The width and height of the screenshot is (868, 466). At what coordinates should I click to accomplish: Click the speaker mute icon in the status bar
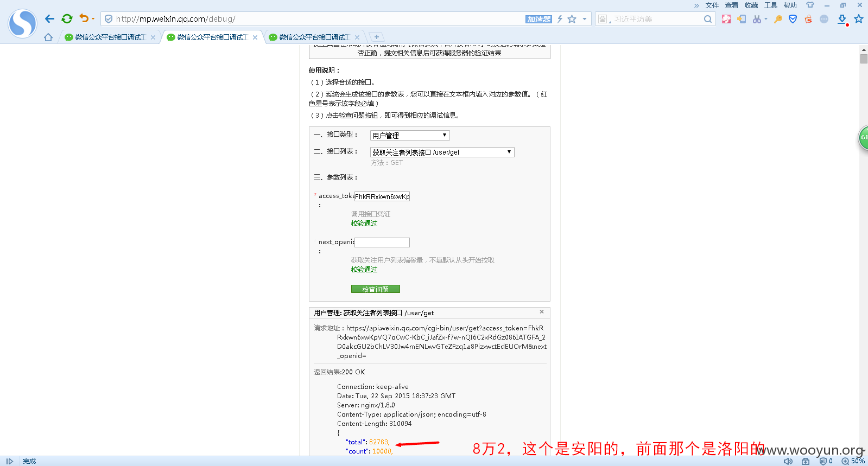tap(788, 461)
